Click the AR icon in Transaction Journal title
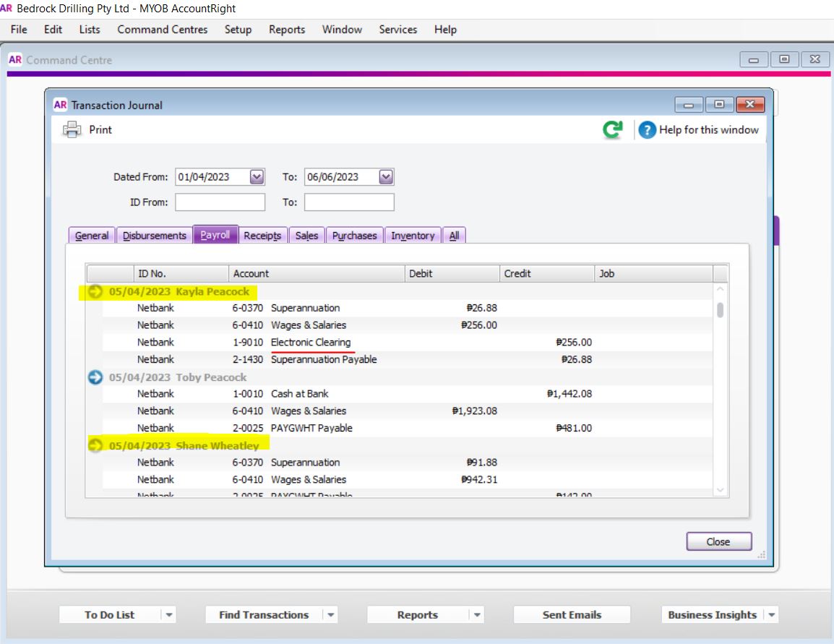Image resolution: width=834 pixels, height=644 pixels. coord(60,105)
